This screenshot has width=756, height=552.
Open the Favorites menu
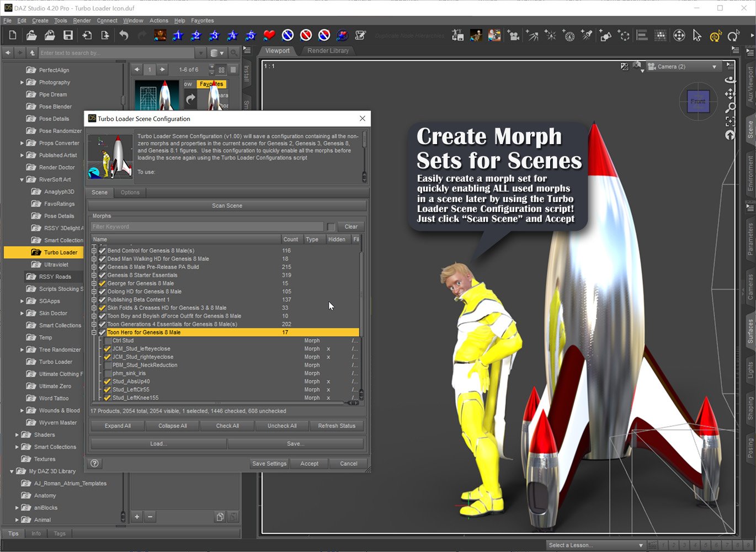[x=202, y=20]
